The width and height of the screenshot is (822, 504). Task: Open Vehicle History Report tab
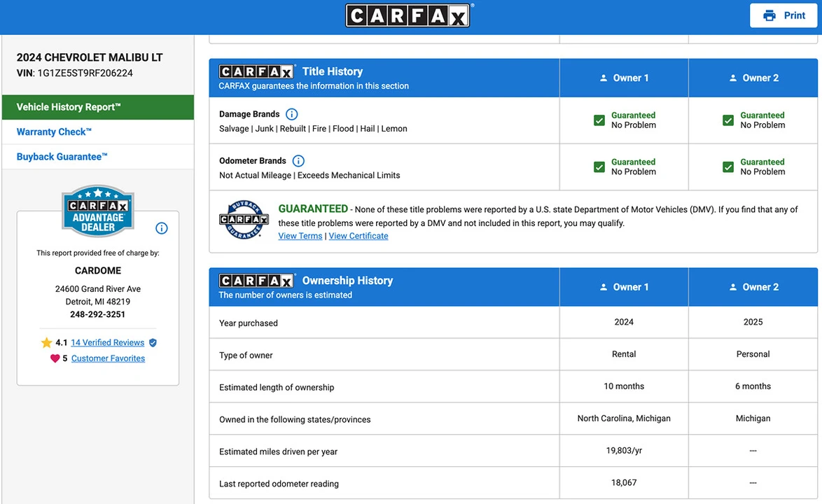point(98,107)
